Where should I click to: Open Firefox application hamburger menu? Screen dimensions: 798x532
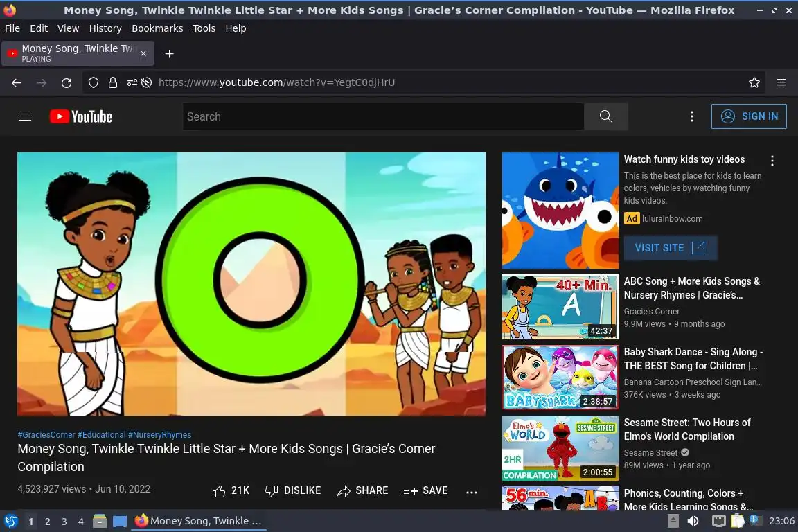tap(781, 82)
